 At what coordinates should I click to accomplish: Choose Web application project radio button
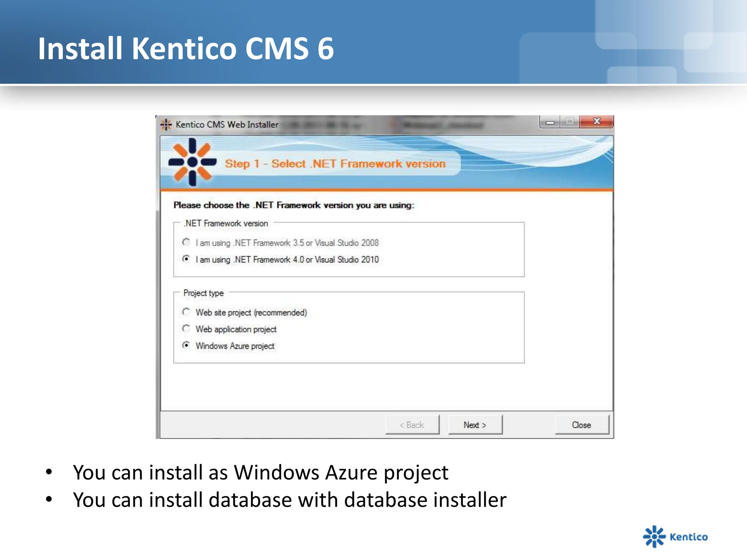(x=186, y=328)
